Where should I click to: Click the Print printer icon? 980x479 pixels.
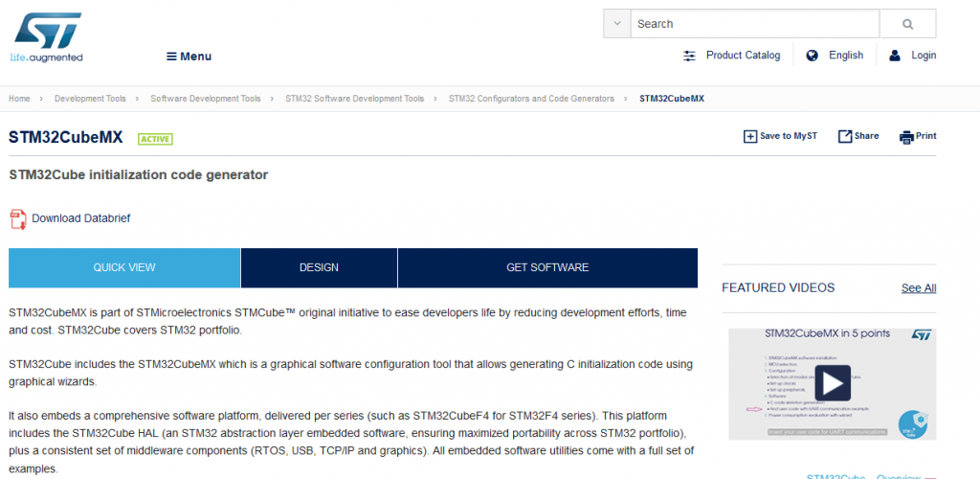[x=906, y=137]
